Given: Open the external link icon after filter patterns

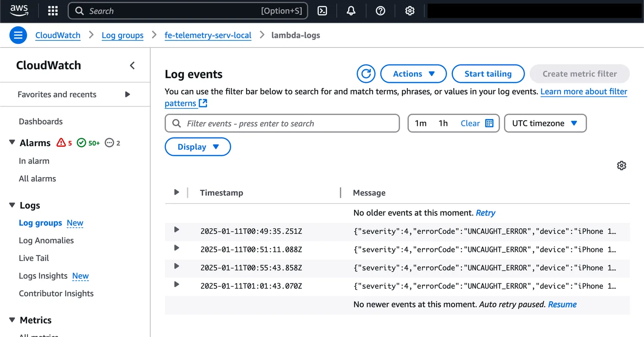Looking at the screenshot, I should 203,103.
